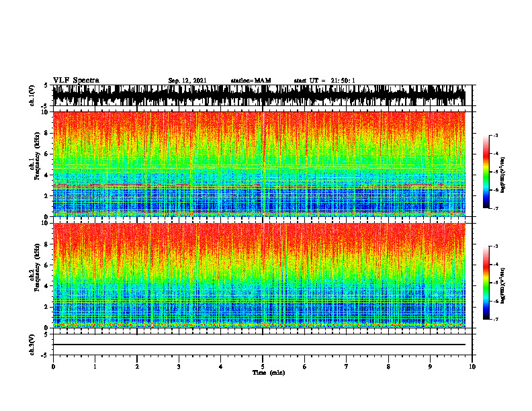Click the ch.1 spectrogram panel
Image resolution: width=532 pixels, height=411 pixels.
tap(259, 164)
